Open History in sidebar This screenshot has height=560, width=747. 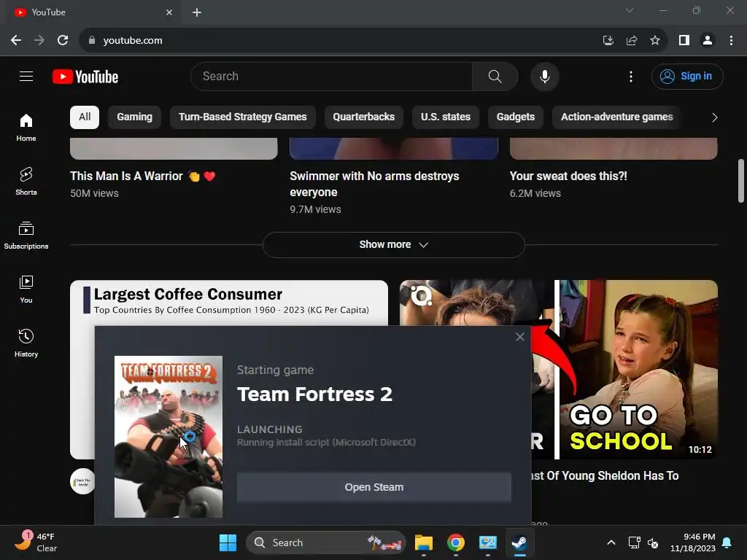(26, 343)
